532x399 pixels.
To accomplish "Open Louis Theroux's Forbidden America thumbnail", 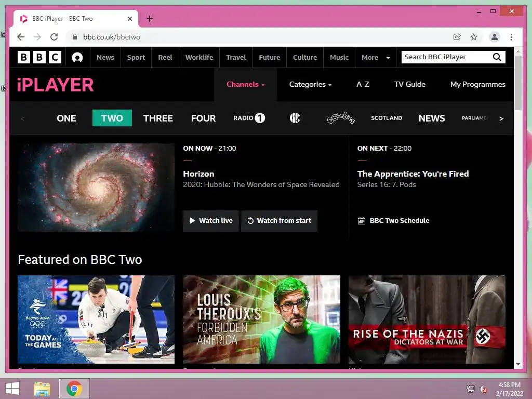I will click(261, 320).
